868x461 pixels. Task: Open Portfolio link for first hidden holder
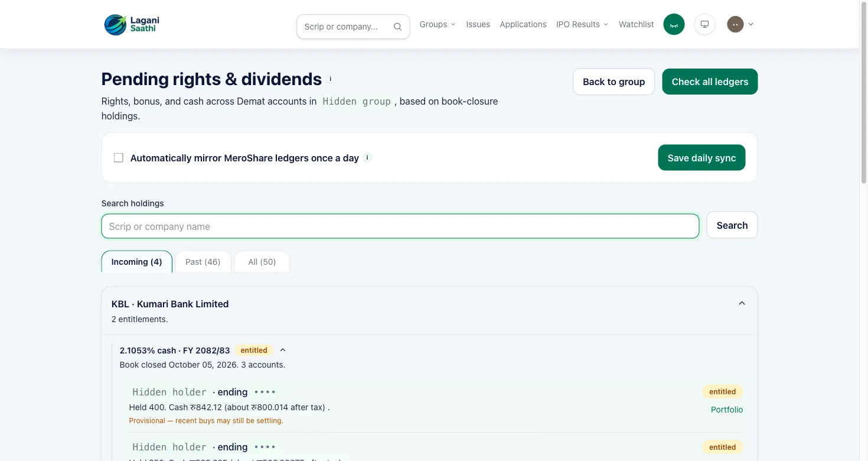click(x=727, y=410)
